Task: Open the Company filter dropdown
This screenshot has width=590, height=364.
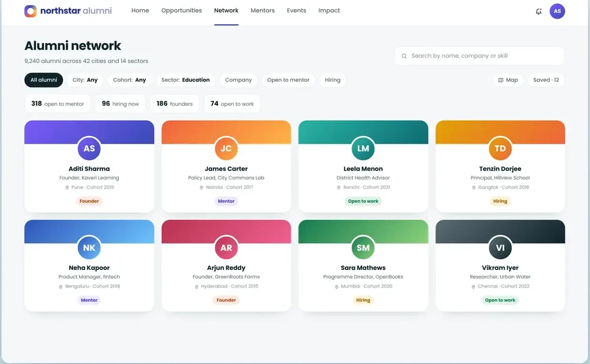Action: coord(238,80)
